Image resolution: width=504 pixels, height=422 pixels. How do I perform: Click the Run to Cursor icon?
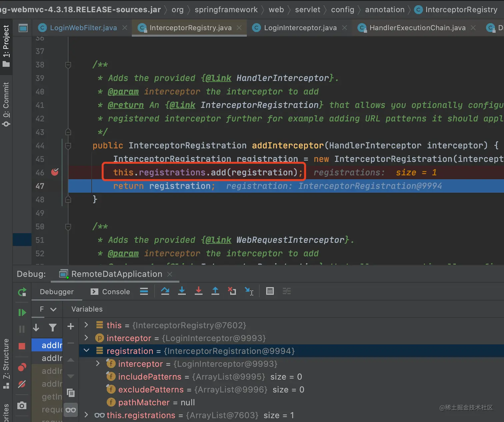pos(249,291)
